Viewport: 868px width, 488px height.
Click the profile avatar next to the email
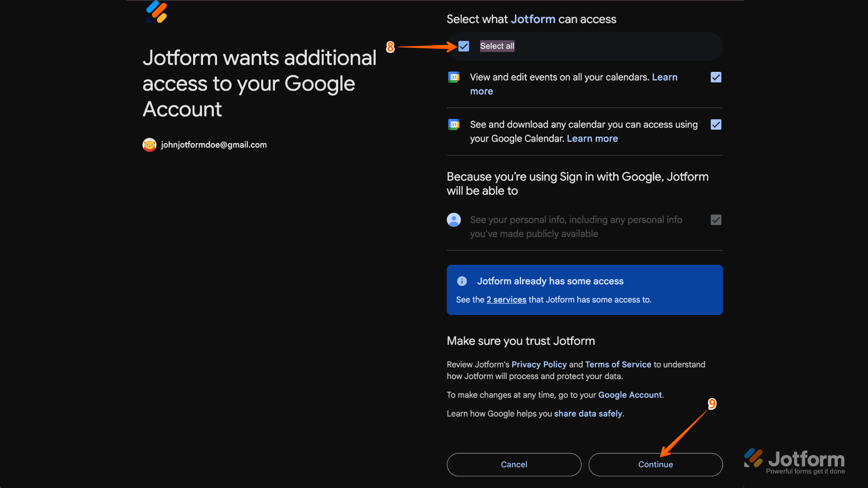tap(149, 145)
